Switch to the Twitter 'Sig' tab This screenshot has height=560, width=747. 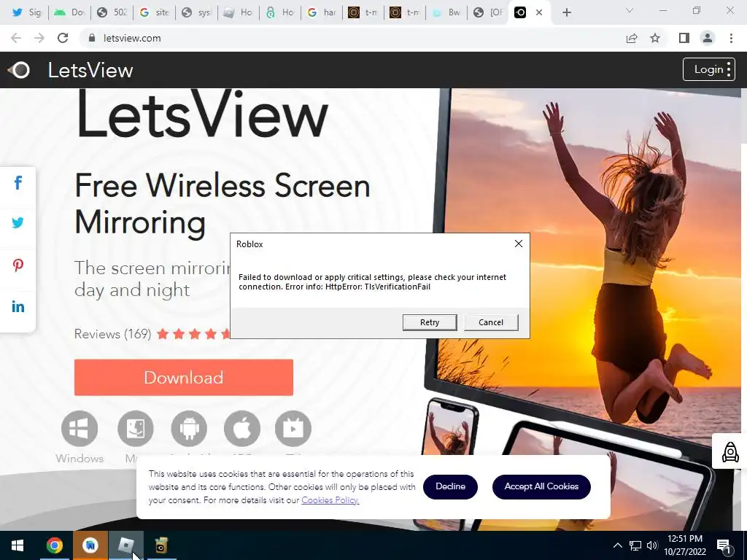point(27,12)
